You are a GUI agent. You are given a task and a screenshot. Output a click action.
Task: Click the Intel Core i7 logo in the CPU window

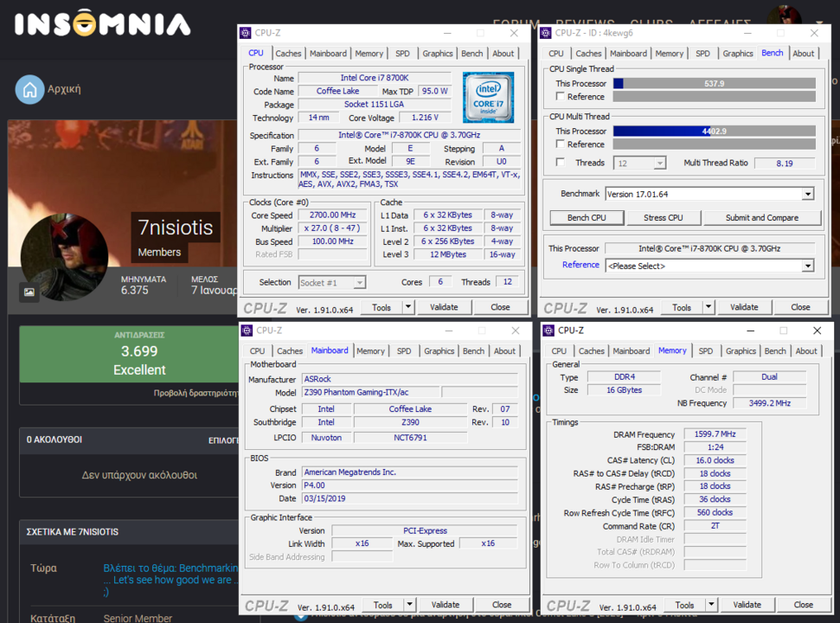click(488, 98)
